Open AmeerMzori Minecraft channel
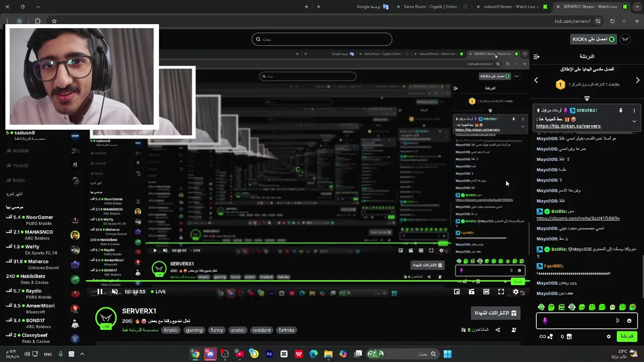Screen dimensions: 644x362 [x=43, y=309]
